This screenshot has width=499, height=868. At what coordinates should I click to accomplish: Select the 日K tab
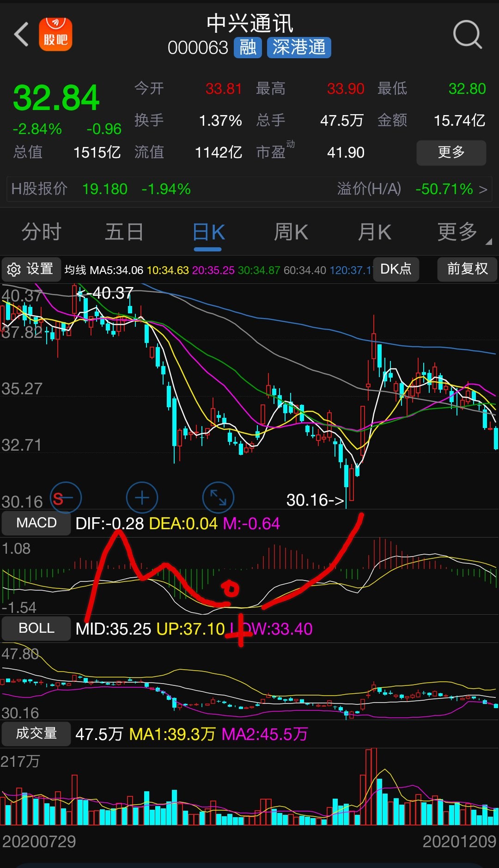coord(208,232)
